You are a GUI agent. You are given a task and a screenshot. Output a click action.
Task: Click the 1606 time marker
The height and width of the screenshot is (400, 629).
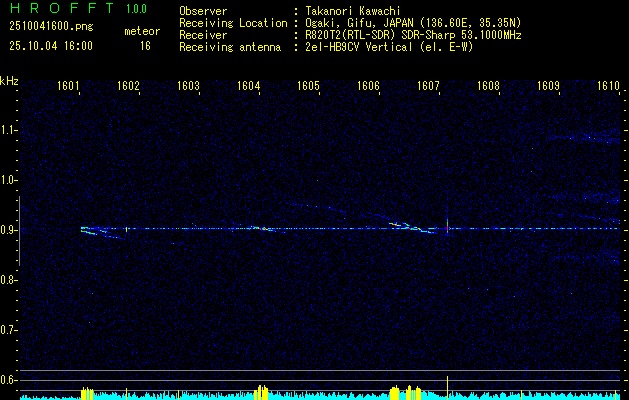click(x=368, y=86)
